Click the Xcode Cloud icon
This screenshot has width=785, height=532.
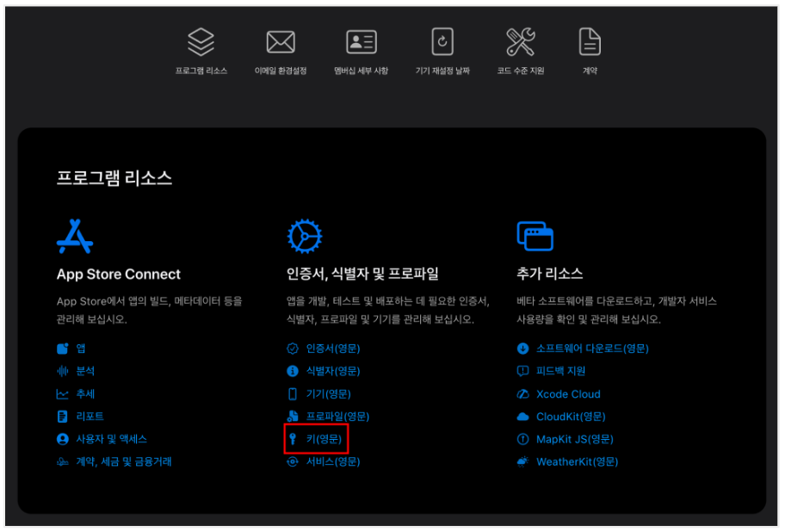(522, 394)
